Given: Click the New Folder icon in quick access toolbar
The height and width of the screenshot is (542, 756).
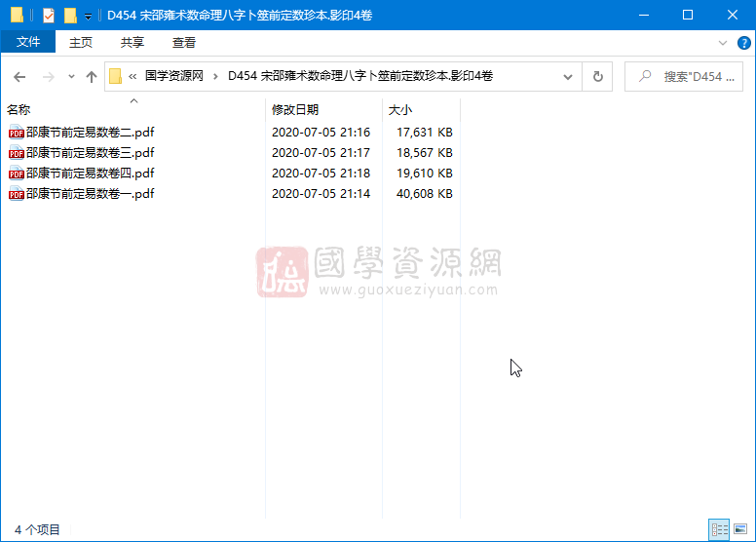Looking at the screenshot, I should click(x=70, y=16).
